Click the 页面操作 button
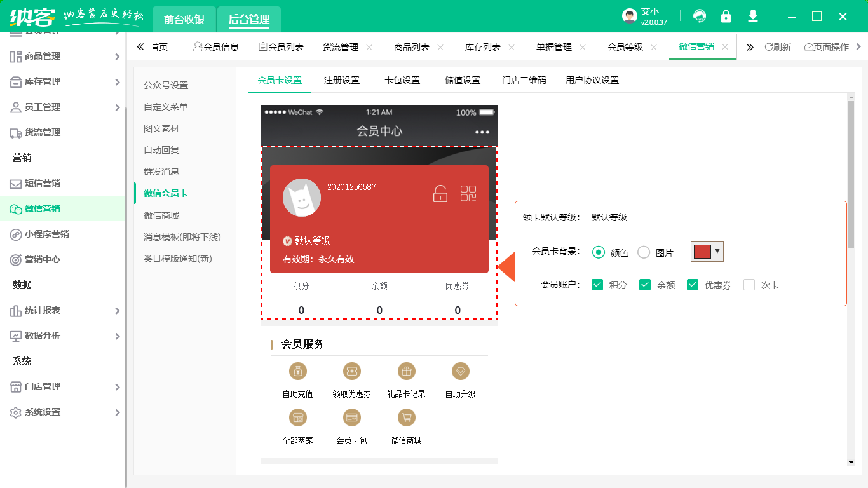 825,46
